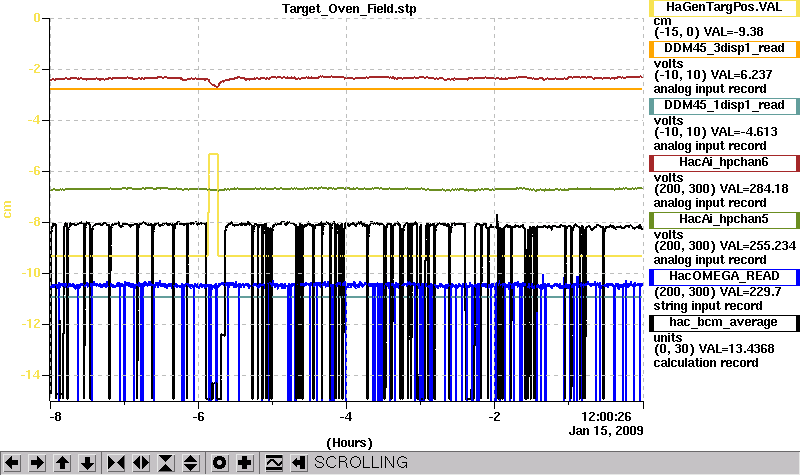Click the -4 tick label on the time axis
The image size is (800, 475).
point(346,417)
